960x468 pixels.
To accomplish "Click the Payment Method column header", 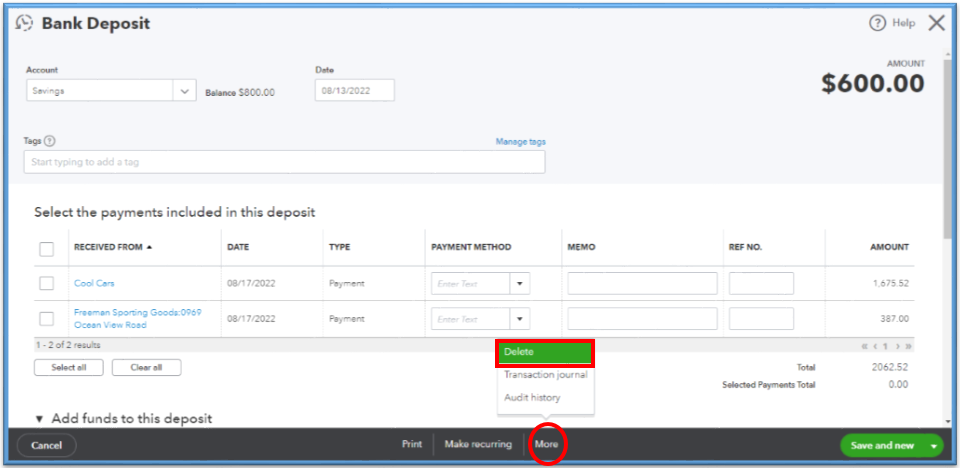I will 471,247.
